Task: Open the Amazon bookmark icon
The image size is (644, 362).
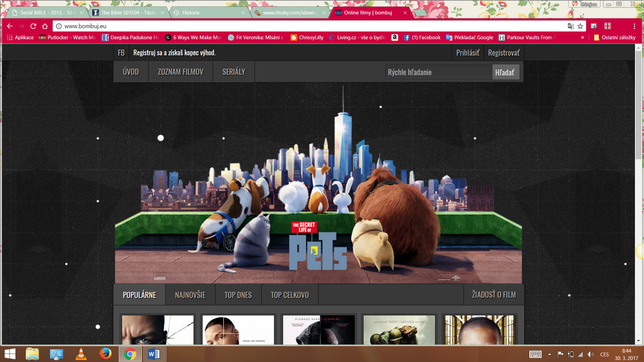Action: tap(394, 38)
